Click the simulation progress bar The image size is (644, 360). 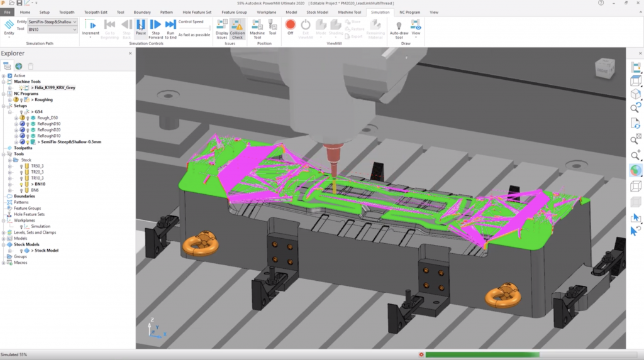point(531,355)
